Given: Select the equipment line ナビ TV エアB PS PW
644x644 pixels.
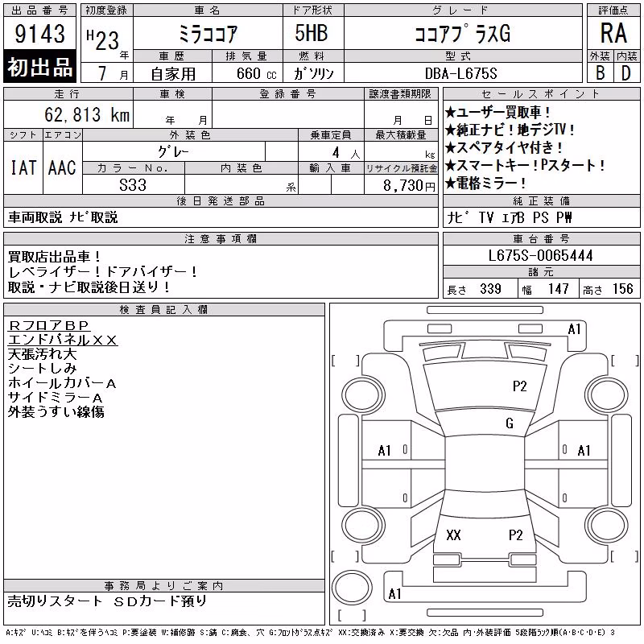Looking at the screenshot, I should click(x=510, y=217).
